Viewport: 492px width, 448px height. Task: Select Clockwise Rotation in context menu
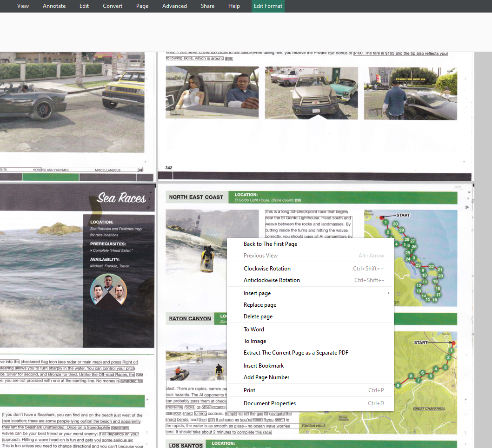point(310,269)
